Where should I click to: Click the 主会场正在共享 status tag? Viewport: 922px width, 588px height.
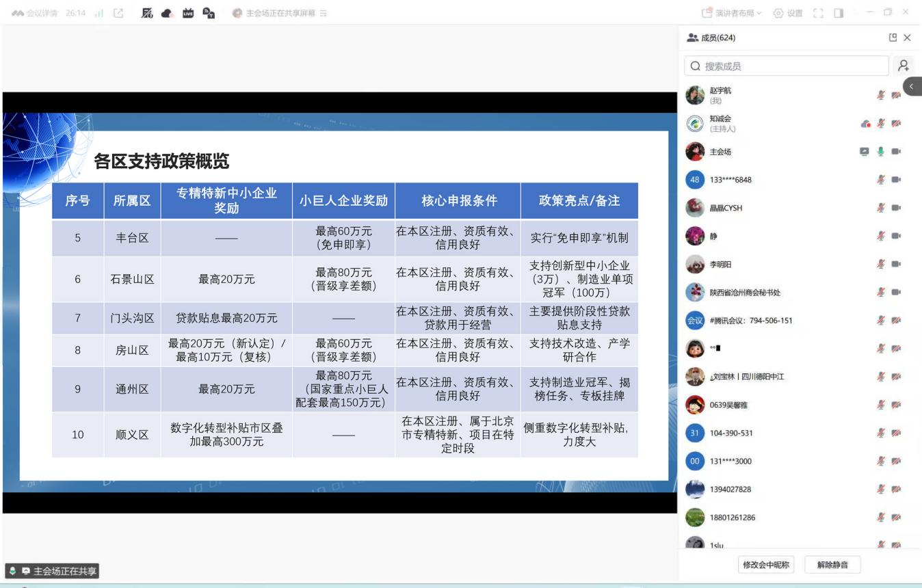coord(53,571)
